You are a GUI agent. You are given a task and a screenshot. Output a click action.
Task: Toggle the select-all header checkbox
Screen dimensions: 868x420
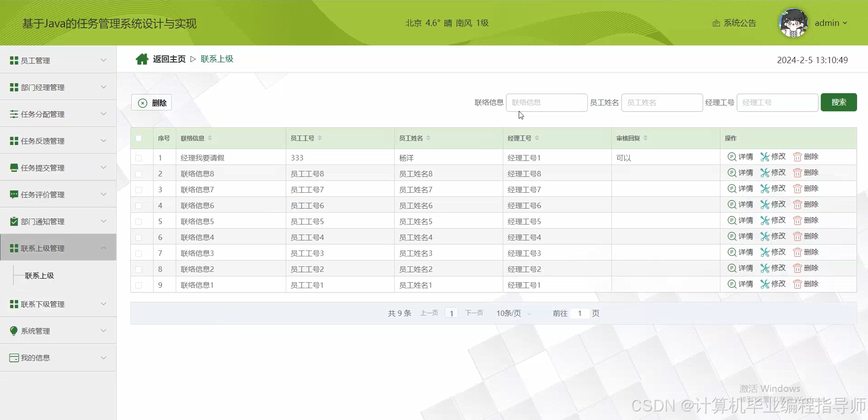(139, 138)
